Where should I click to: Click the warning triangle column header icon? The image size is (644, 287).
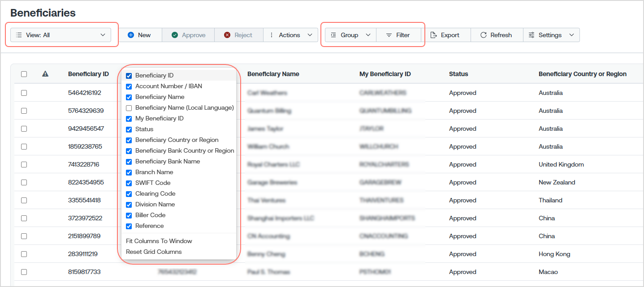[45, 74]
